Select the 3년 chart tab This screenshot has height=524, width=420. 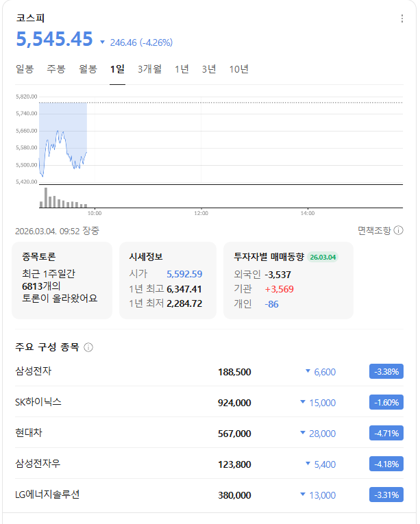[209, 69]
